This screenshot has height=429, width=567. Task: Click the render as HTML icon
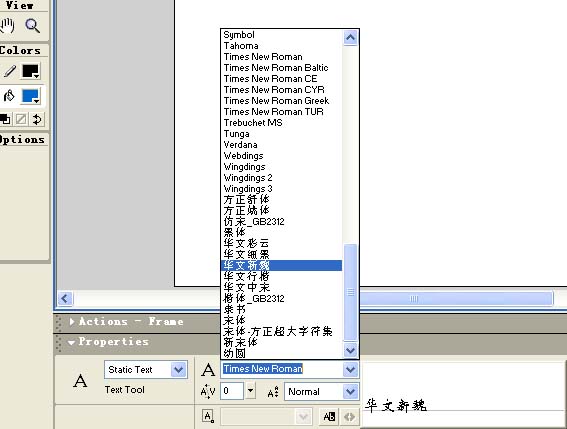click(x=349, y=417)
